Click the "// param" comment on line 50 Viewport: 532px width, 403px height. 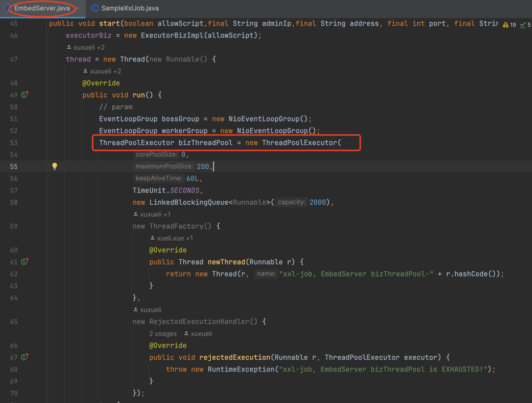click(x=116, y=107)
